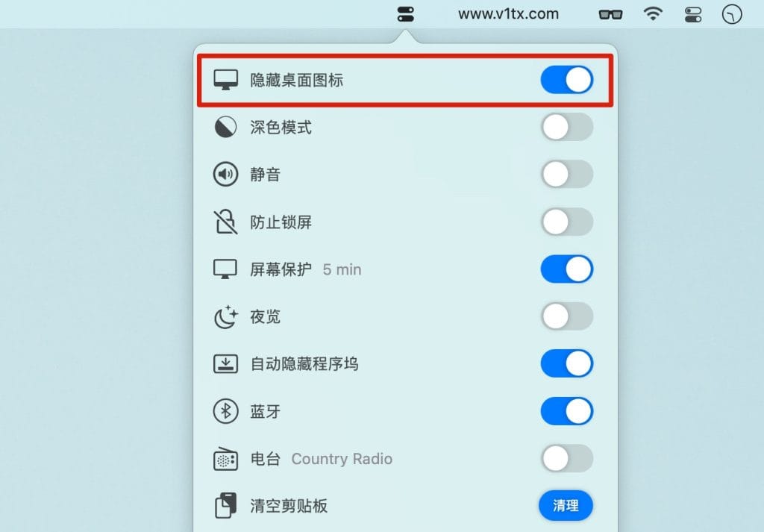Click the radio icon beside 电台
Screen dimensions: 764x532
coord(225,458)
